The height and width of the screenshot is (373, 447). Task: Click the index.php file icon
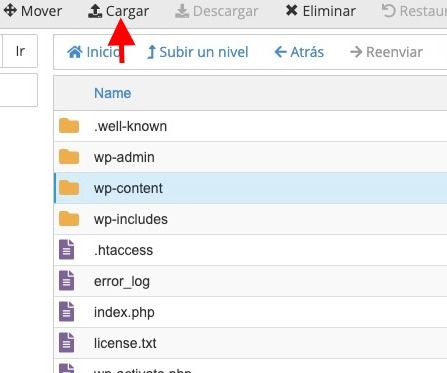pyautogui.click(x=67, y=312)
